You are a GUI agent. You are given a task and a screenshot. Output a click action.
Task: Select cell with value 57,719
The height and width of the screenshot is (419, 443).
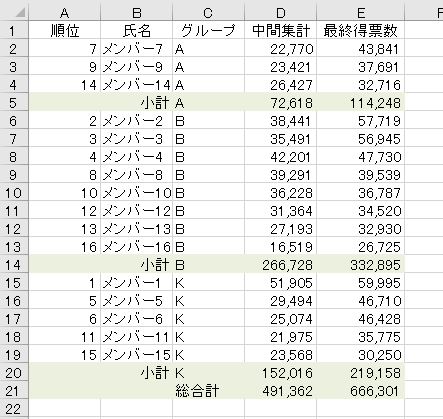(360, 121)
